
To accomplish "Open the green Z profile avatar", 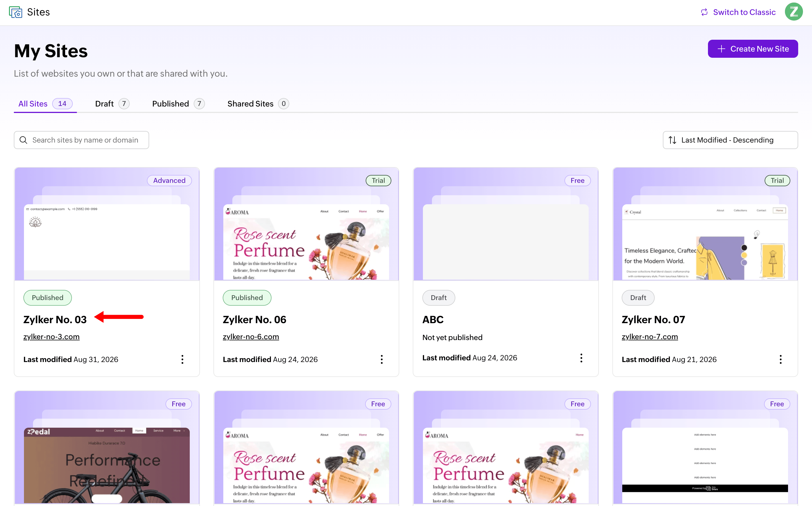I will [794, 12].
